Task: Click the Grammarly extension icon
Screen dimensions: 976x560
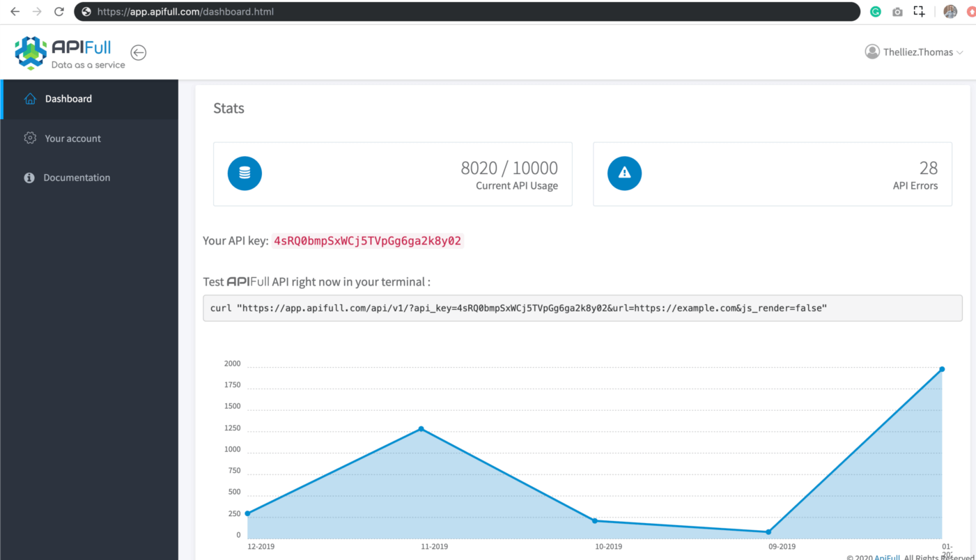Action: 876,12
